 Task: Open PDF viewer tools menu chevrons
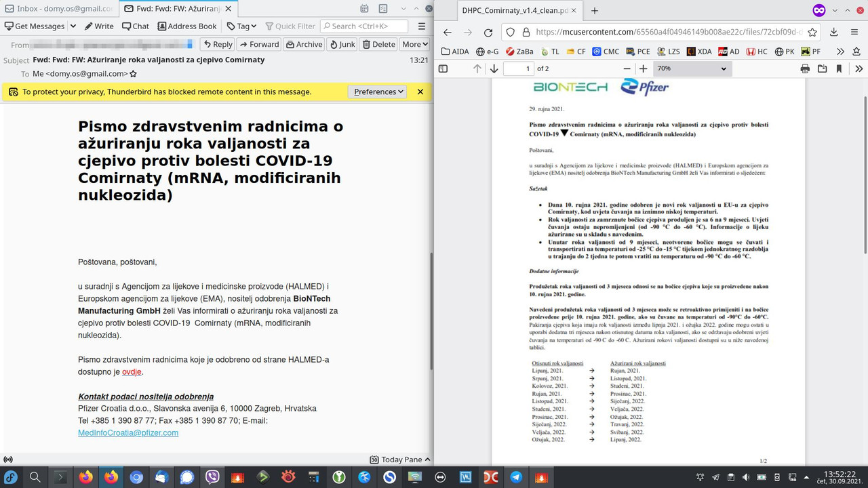tap(859, 68)
